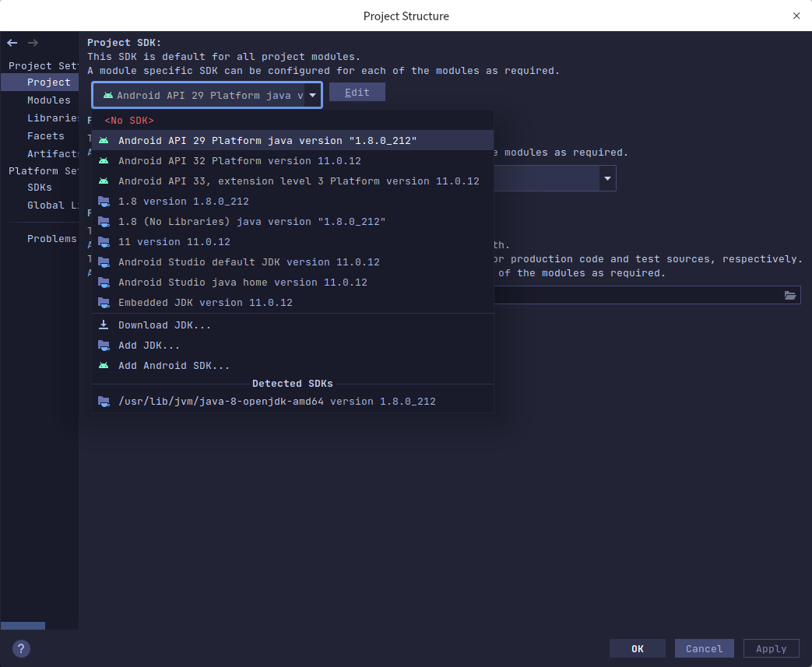Open SDKs under Platform Settings
Image resolution: width=812 pixels, height=667 pixels.
[x=40, y=188]
